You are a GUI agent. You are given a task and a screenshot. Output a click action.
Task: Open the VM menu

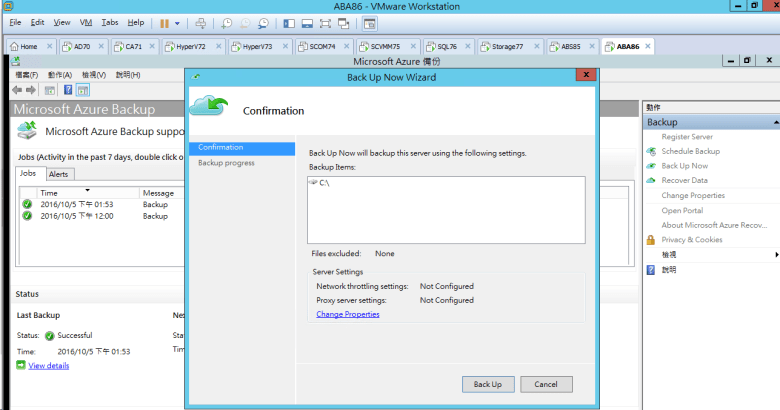pyautogui.click(x=85, y=22)
